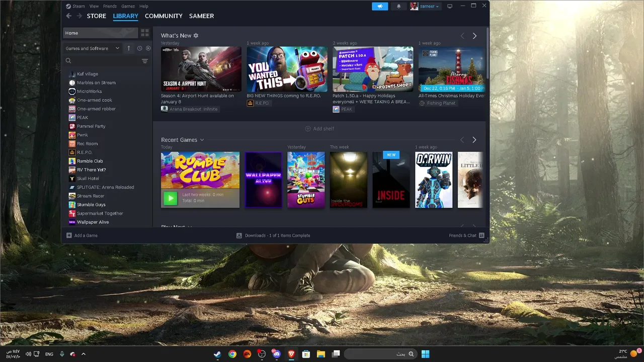Open the Patch 1.50.a PEAK news thumbnail

(373, 69)
